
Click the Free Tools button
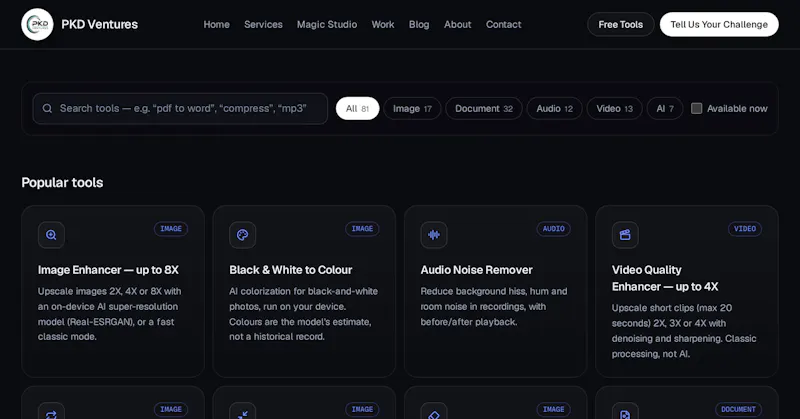point(620,24)
